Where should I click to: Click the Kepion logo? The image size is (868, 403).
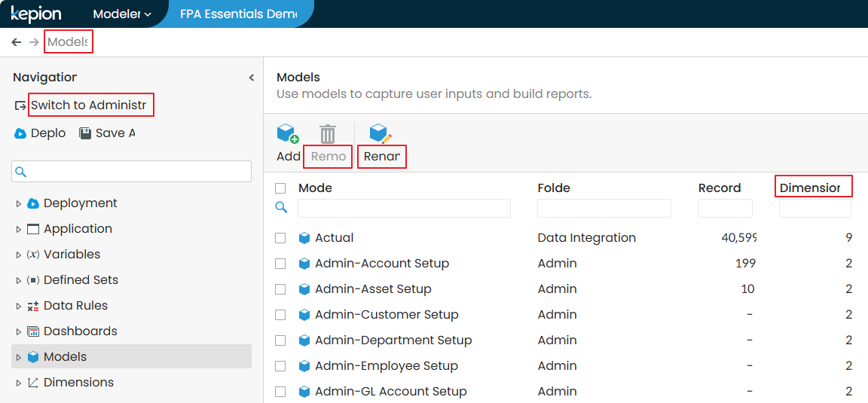click(36, 14)
